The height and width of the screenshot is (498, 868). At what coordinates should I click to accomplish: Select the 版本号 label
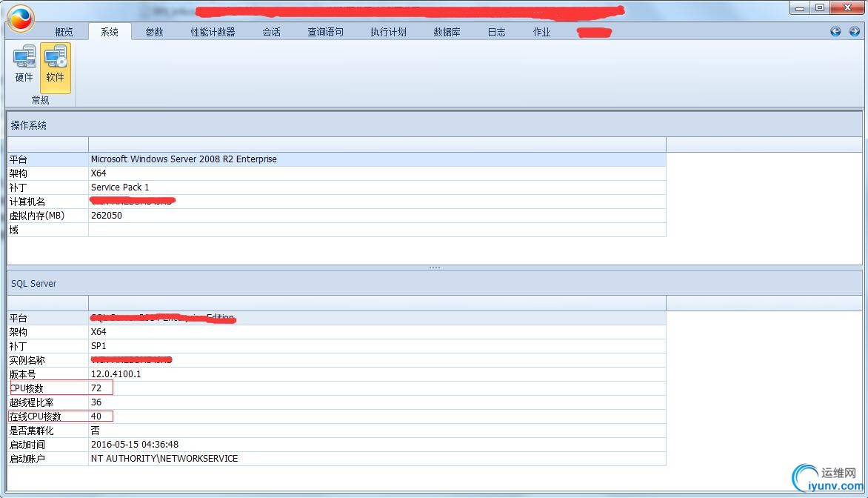(x=23, y=374)
